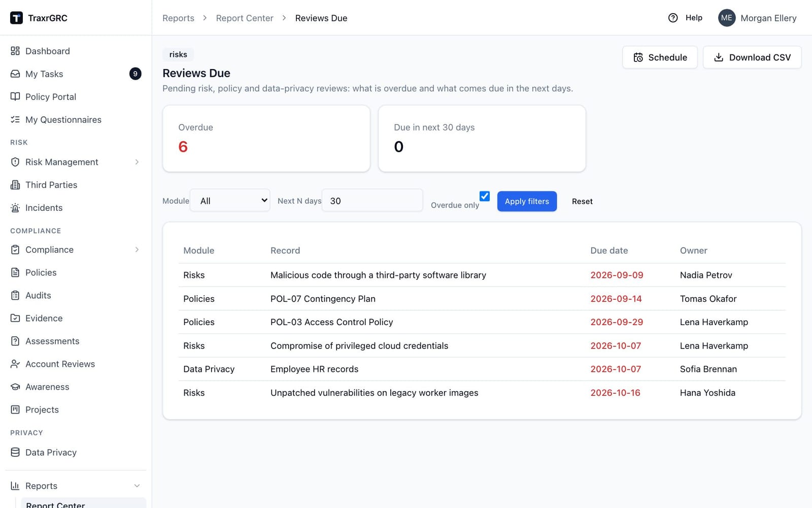This screenshot has width=812, height=508.
Task: Open Dashboard via its grid icon
Action: point(15,51)
